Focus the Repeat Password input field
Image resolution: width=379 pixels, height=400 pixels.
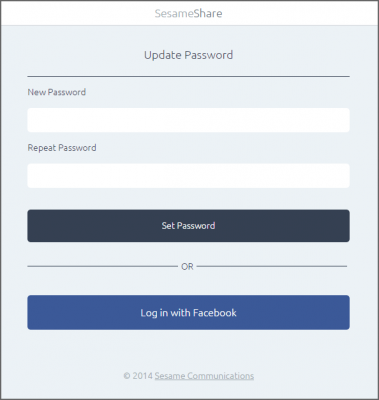click(188, 176)
